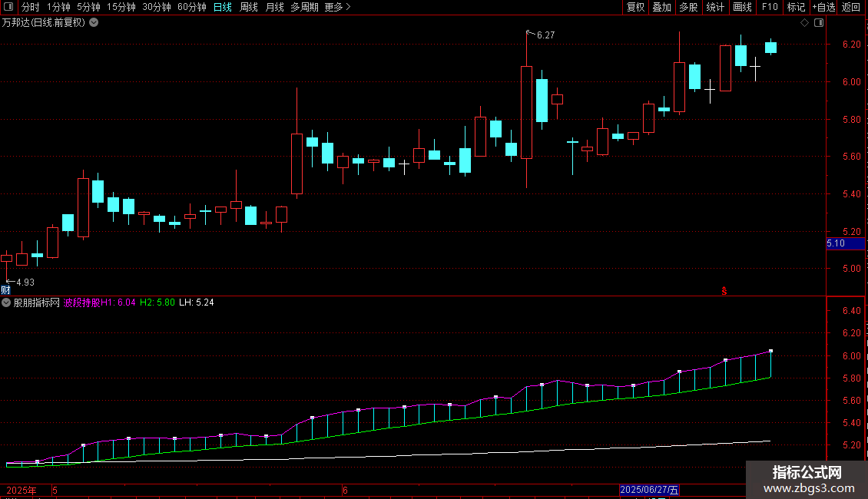This screenshot has height=499, width=868.
Task: Switch to 分时 intraday view
Action: tap(31, 7)
